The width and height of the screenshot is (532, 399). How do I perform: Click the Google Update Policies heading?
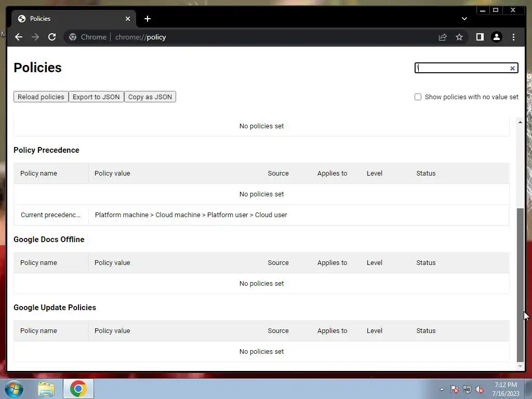pos(55,308)
